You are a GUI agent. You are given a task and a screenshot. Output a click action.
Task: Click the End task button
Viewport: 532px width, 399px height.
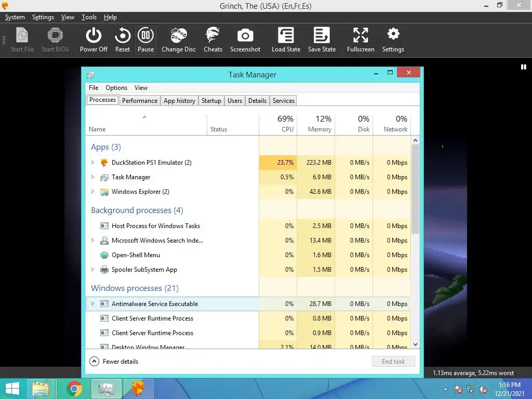(393, 362)
